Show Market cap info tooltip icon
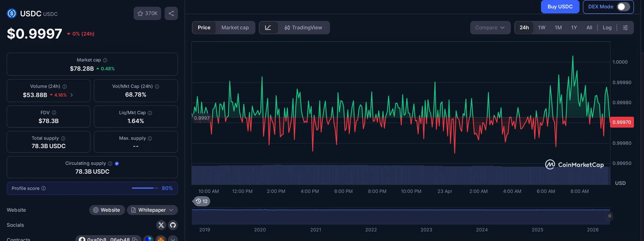 coord(105,60)
